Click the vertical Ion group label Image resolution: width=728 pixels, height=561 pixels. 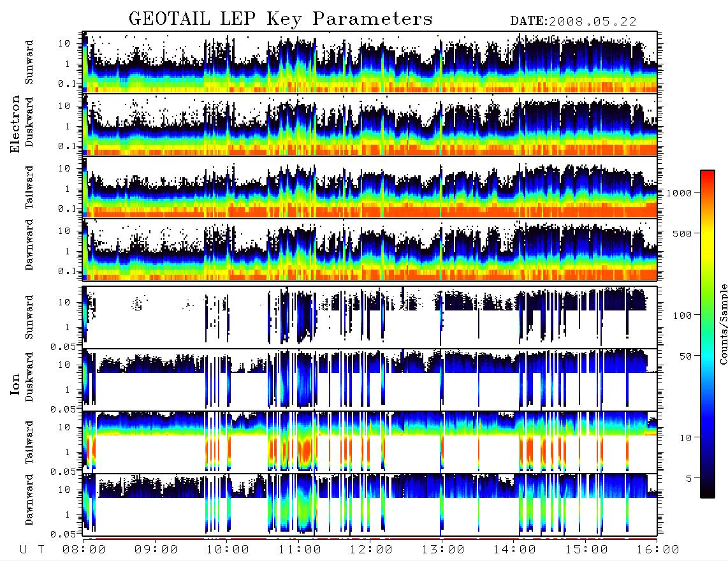tap(15, 384)
